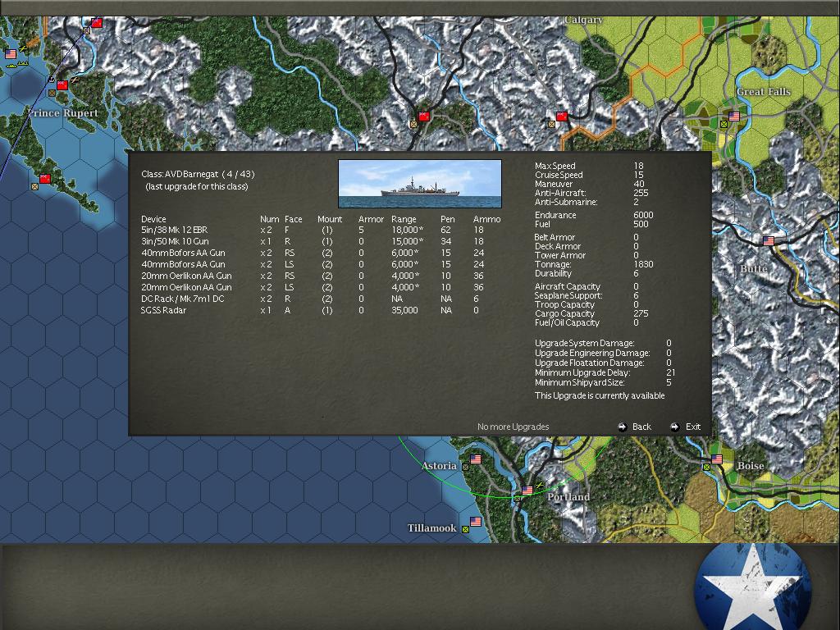The height and width of the screenshot is (630, 840).
Task: Click the 'Device' column header
Action: pos(153,219)
